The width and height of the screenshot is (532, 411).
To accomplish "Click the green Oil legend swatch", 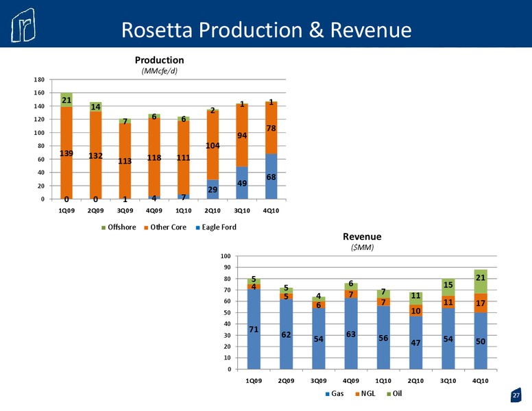I will 389,394.
